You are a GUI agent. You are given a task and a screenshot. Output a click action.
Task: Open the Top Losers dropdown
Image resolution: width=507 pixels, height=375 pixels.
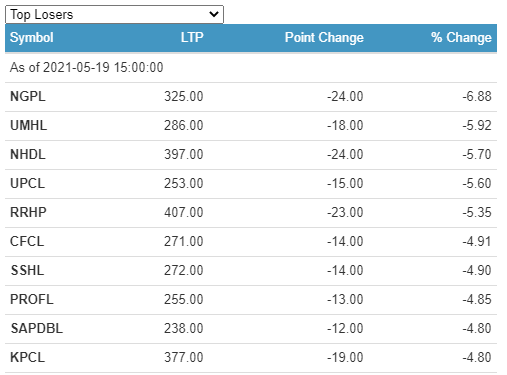tap(114, 14)
